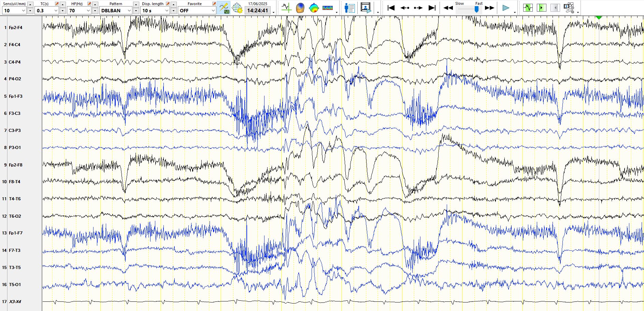
Task: Select the P4-O2 channel label
Action: pyautogui.click(x=15, y=79)
